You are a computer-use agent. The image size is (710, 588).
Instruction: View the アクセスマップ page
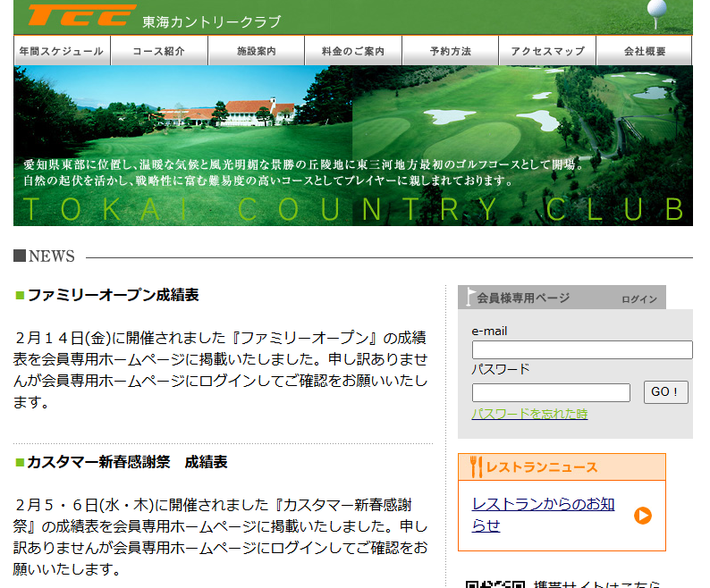coord(547,51)
